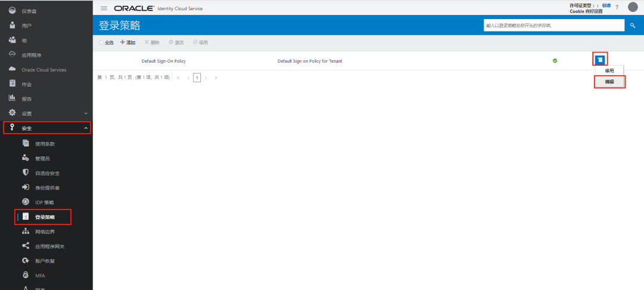The width and height of the screenshot is (644, 290).
Task: Choose 编辑 from the policy action menu
Action: tap(609, 82)
